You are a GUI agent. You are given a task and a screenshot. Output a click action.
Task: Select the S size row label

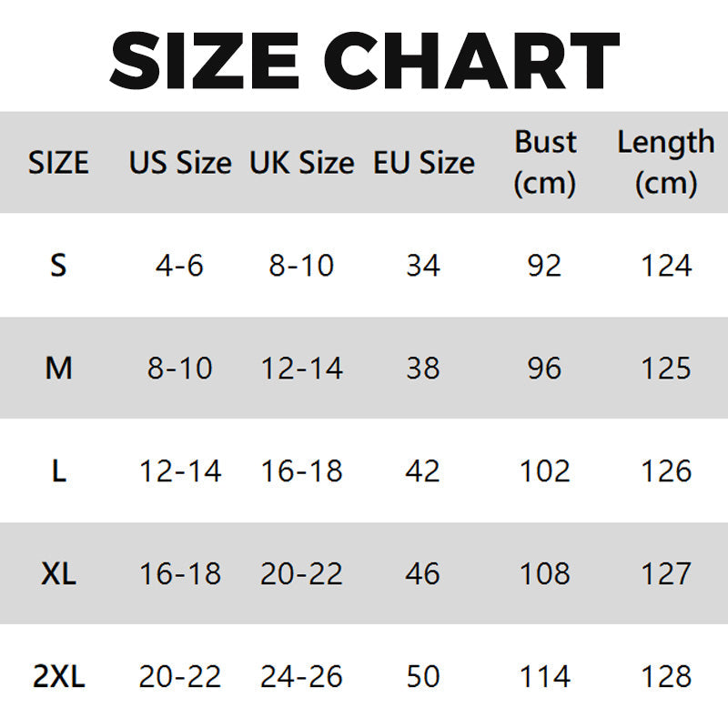pos(58,266)
